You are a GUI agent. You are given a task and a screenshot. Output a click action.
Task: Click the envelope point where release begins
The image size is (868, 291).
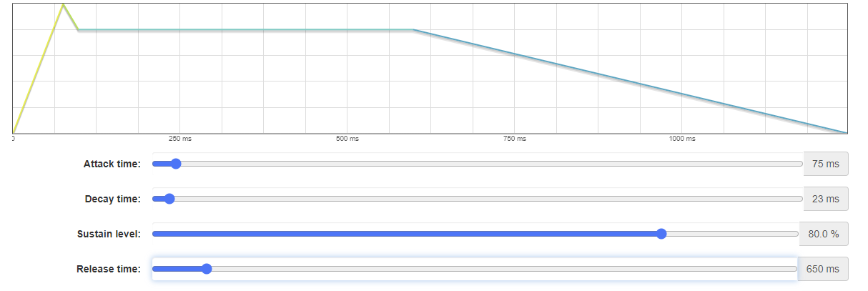[x=413, y=30]
